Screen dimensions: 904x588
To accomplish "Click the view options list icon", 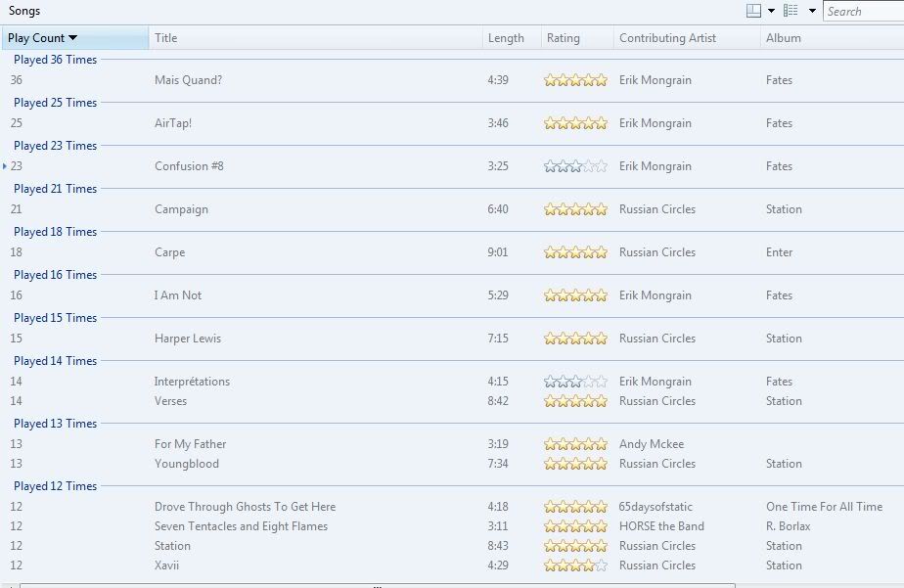I will (x=791, y=11).
